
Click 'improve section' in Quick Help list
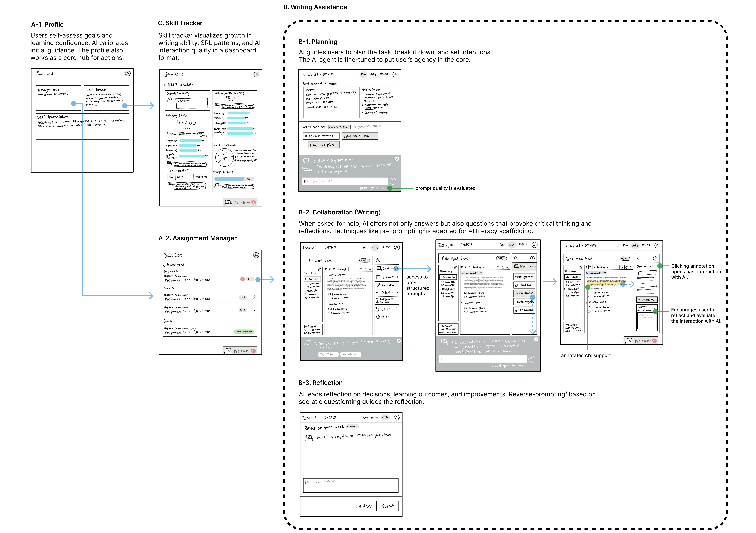coord(524,293)
